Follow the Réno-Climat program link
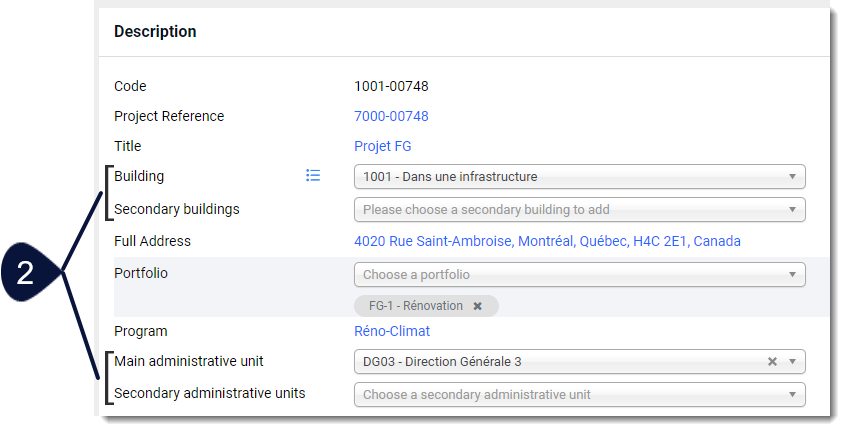Viewport: 845px width, 431px height. (x=392, y=331)
